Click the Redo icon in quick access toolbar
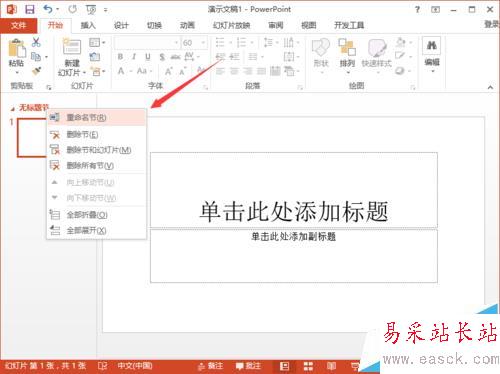This screenshot has width=500, height=374. [x=72, y=9]
